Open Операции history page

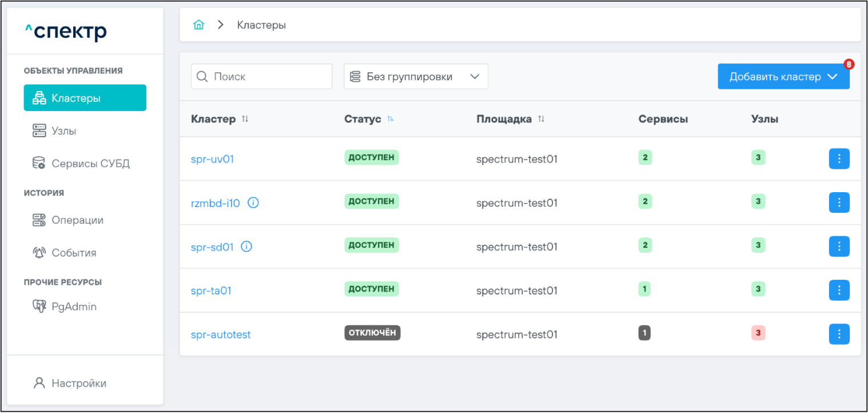coord(77,220)
